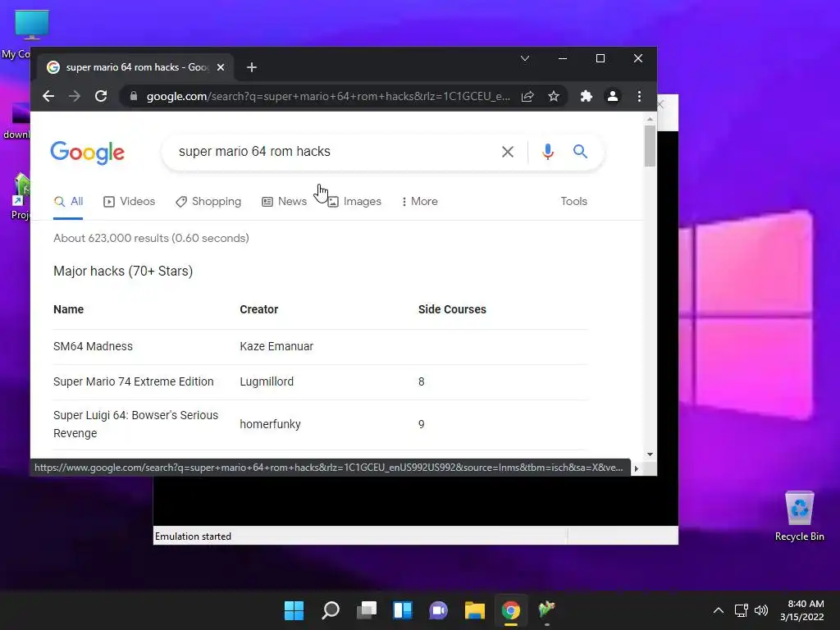
Task: Reload the Google search page
Action: (x=101, y=97)
